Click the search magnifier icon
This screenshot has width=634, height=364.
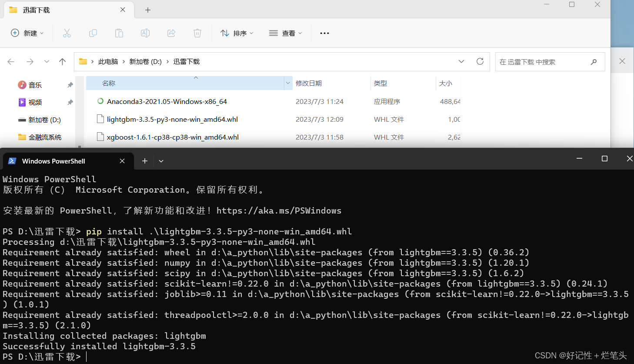[x=594, y=62]
